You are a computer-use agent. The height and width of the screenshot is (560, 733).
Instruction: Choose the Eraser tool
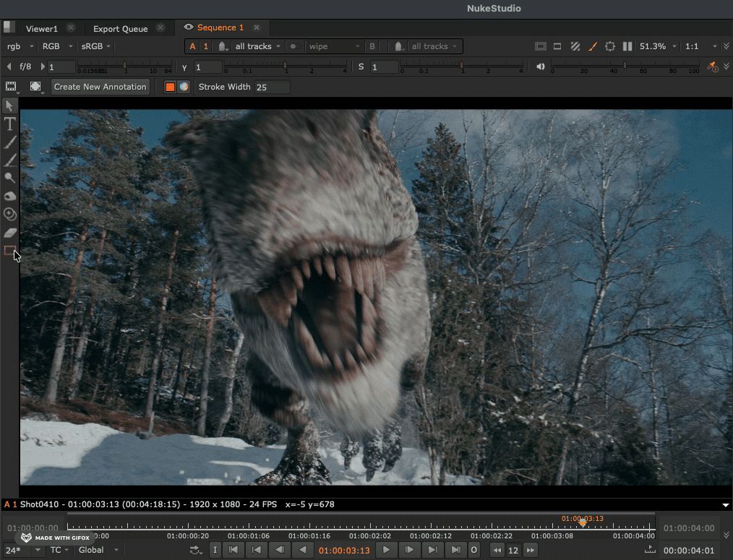point(9,233)
